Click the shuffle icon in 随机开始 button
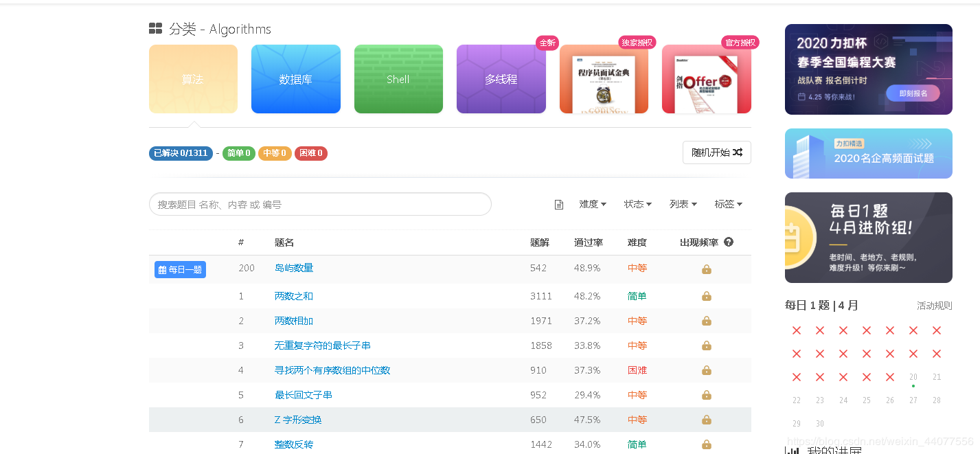 tap(737, 152)
